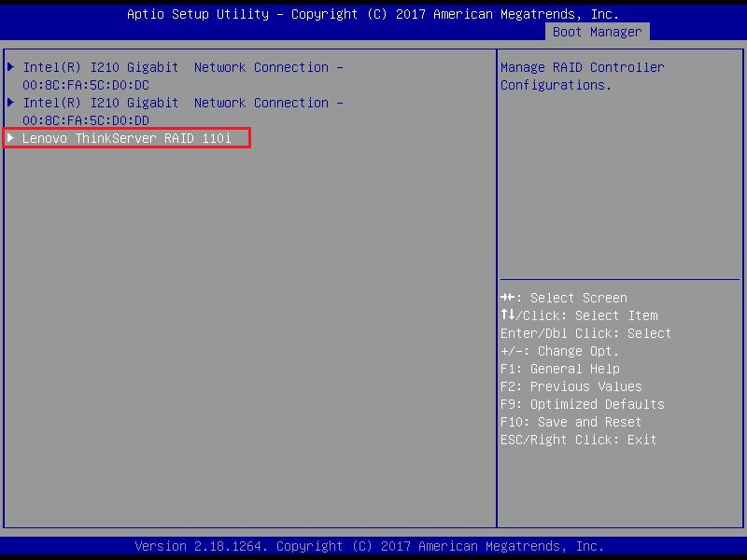Click the Aptio Setup Utility title header
This screenshot has height=560, width=747.
coord(373,14)
